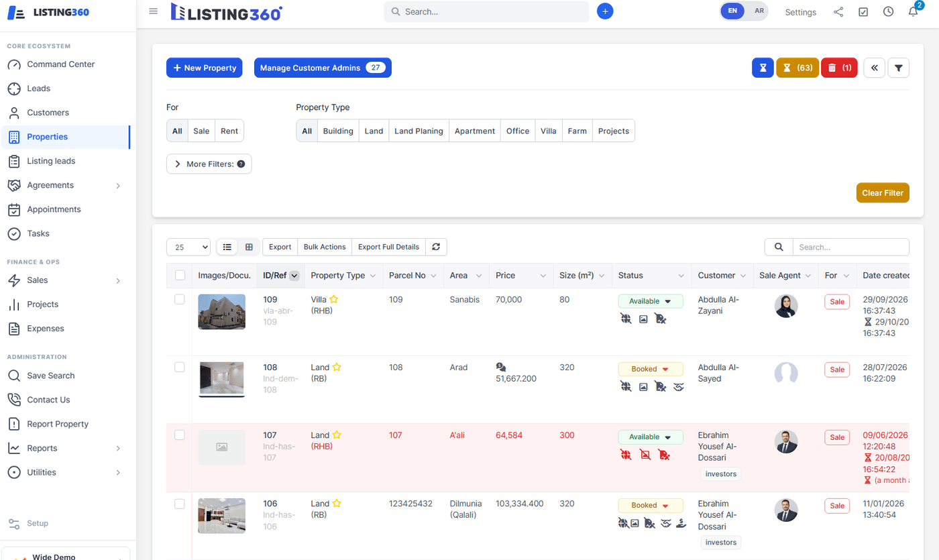Click the funnel filter icon
The image size is (939, 560).
pyautogui.click(x=898, y=68)
